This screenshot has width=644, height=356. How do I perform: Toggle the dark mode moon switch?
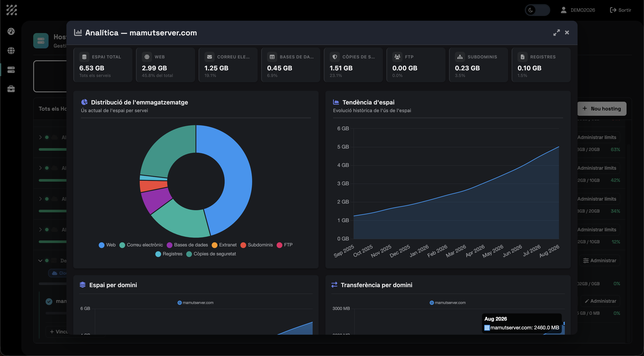point(537,10)
